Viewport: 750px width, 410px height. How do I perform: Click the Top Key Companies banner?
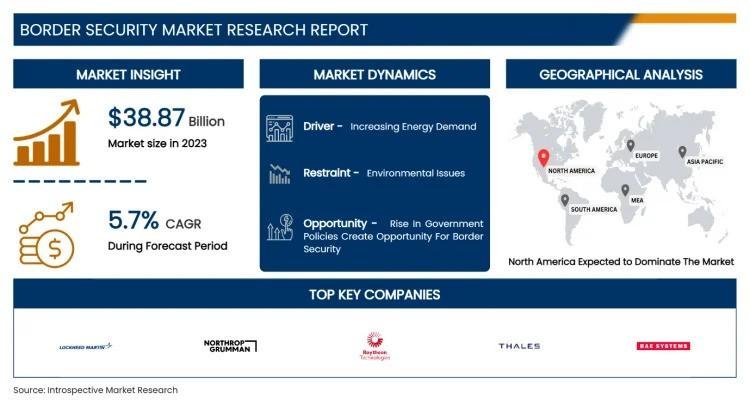(375, 294)
